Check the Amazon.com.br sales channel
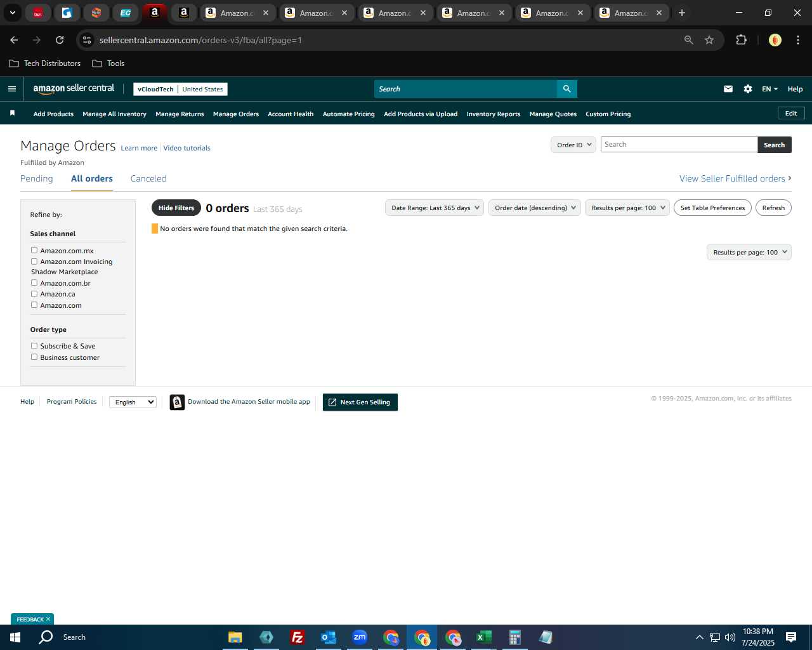812x650 pixels. [x=34, y=282]
